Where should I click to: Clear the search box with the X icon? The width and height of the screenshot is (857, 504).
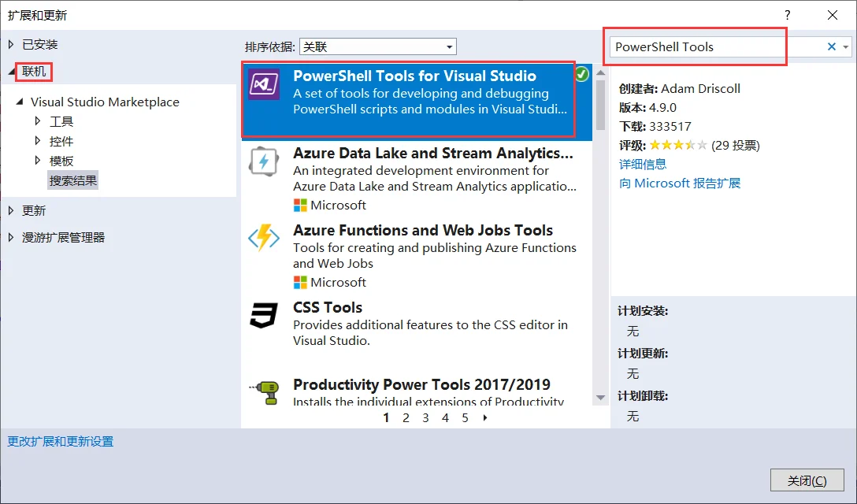click(x=831, y=47)
